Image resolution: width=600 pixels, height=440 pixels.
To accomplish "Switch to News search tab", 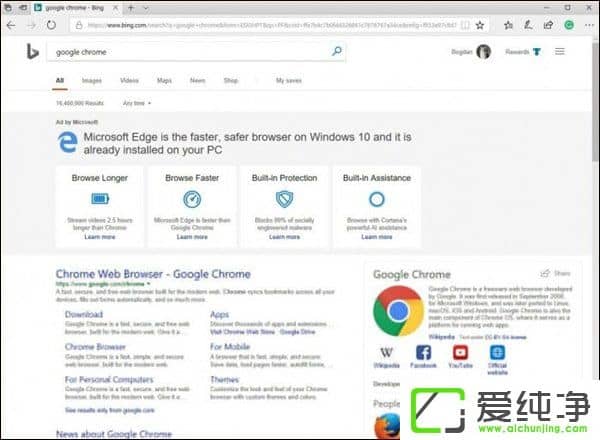I will click(x=198, y=80).
